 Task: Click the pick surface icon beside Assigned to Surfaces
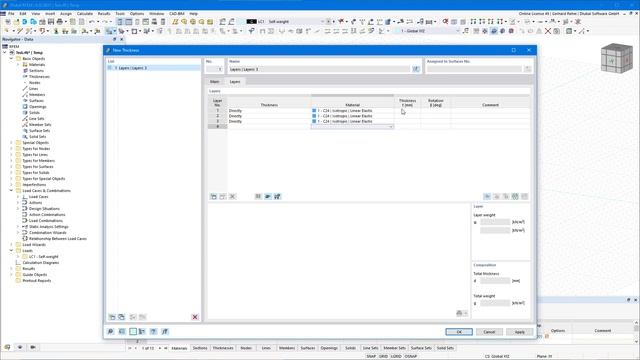click(x=528, y=69)
